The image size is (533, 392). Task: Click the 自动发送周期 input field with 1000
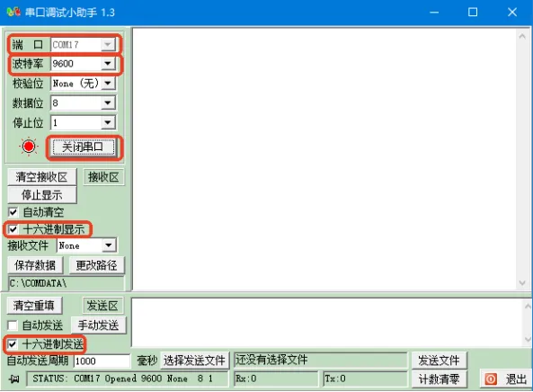click(x=102, y=361)
